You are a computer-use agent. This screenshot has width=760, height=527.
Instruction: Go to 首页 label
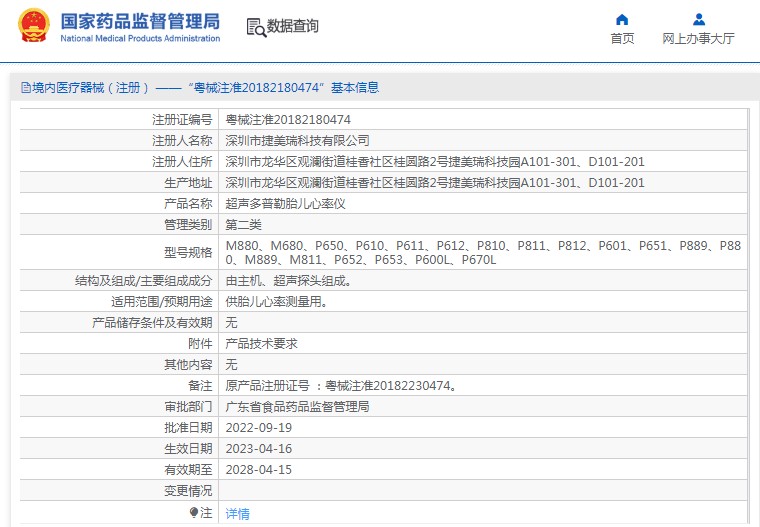[x=622, y=38]
